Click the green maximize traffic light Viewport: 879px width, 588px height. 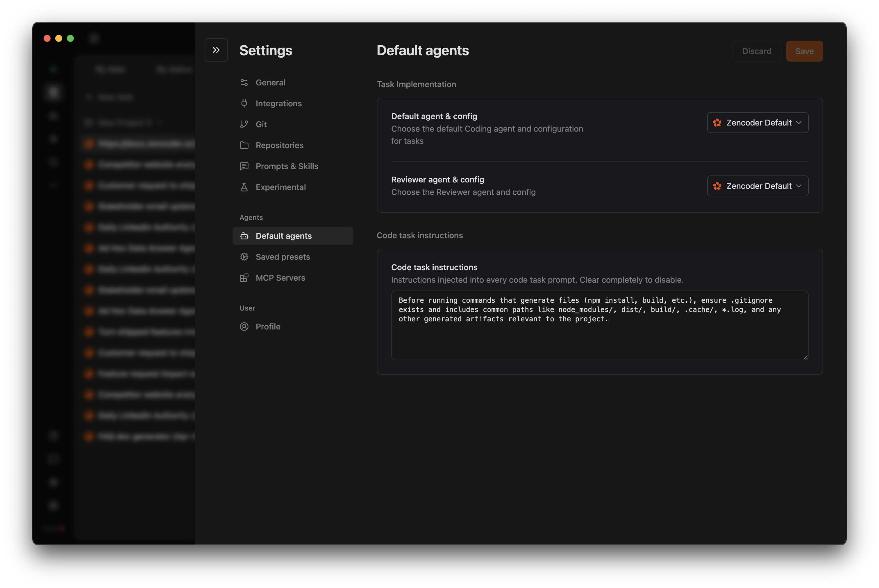[71, 38]
